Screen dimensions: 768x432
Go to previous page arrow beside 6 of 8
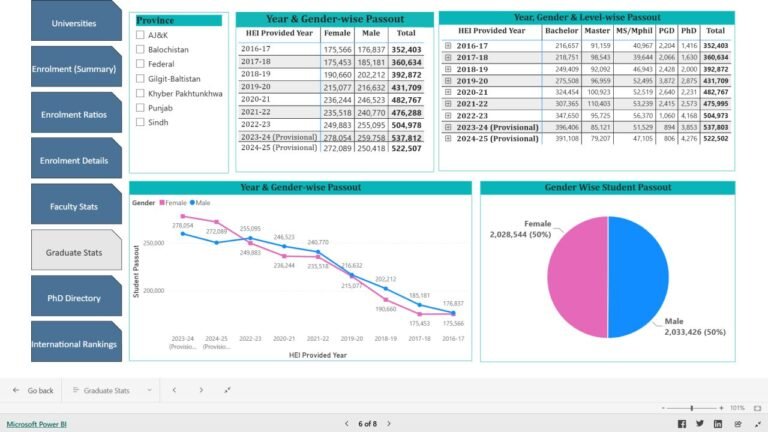347,424
